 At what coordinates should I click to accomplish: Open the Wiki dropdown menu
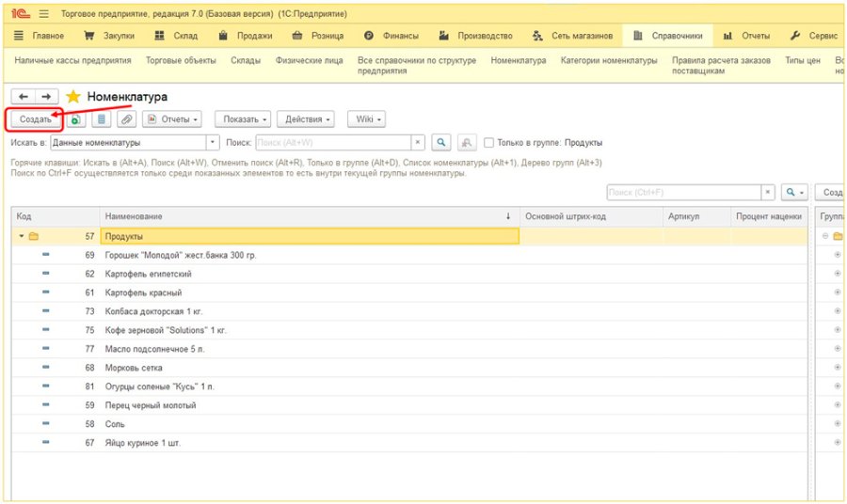(367, 119)
